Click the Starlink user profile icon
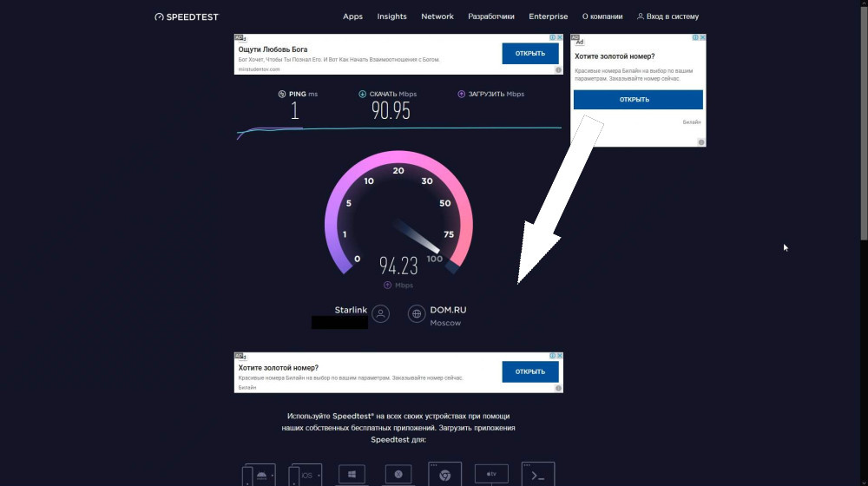This screenshot has height=486, width=868. coord(380,314)
